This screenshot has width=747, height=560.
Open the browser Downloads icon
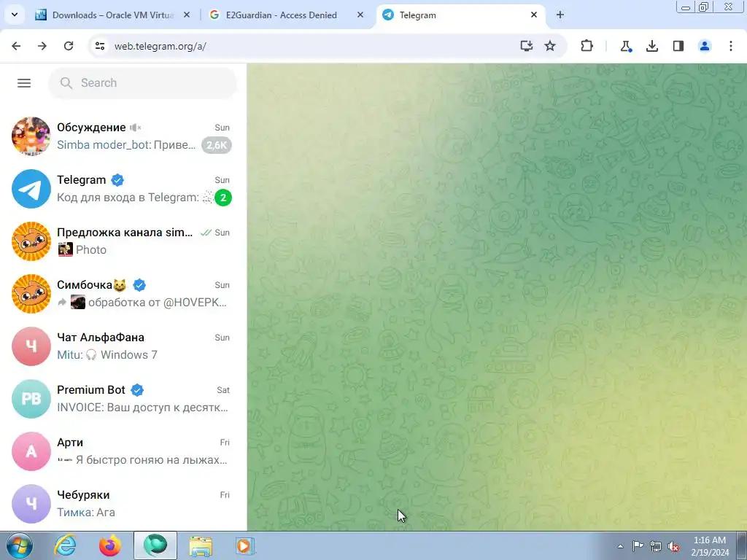(x=651, y=46)
